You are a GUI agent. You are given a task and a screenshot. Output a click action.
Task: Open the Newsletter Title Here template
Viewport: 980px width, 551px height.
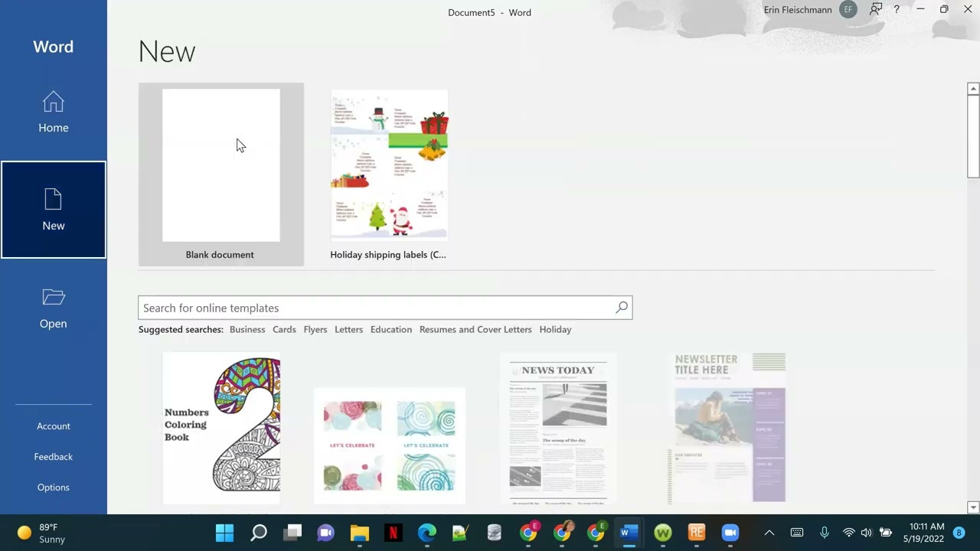727,429
